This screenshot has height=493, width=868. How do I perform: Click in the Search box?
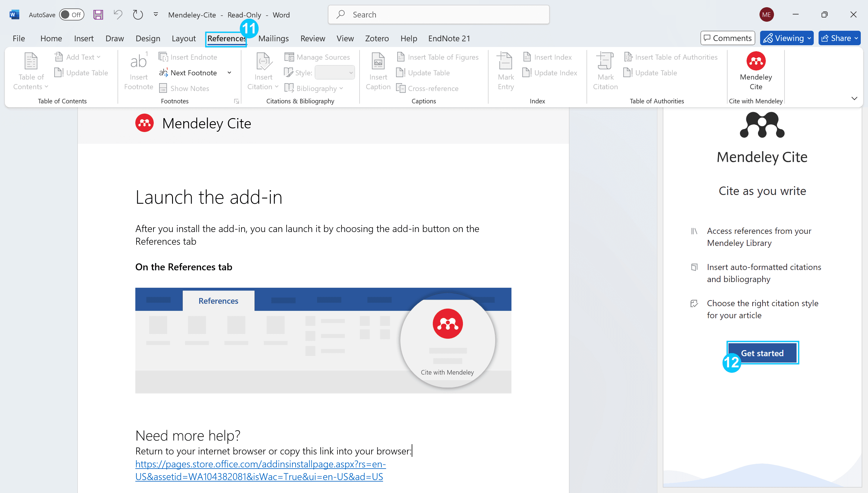click(439, 14)
